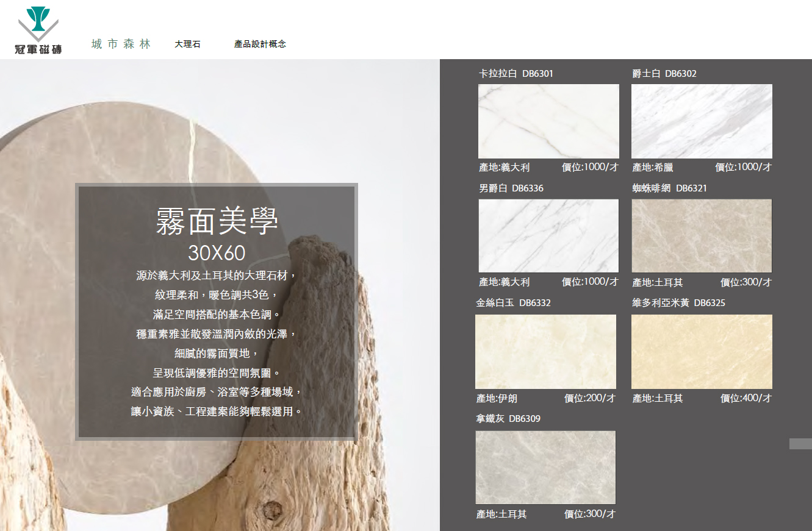The image size is (812, 531).
Task: Click the 蜘蛛啡網 DB6321 title text
Action: (669, 188)
